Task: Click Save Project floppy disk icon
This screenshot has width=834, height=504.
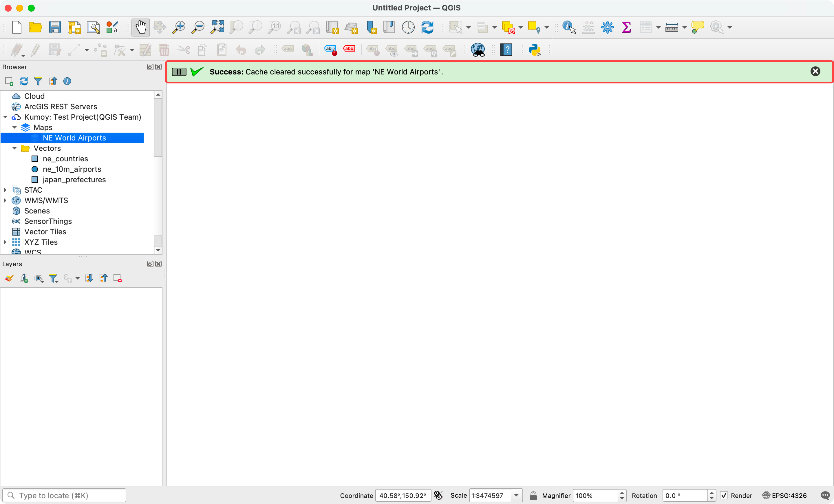Action: point(54,27)
